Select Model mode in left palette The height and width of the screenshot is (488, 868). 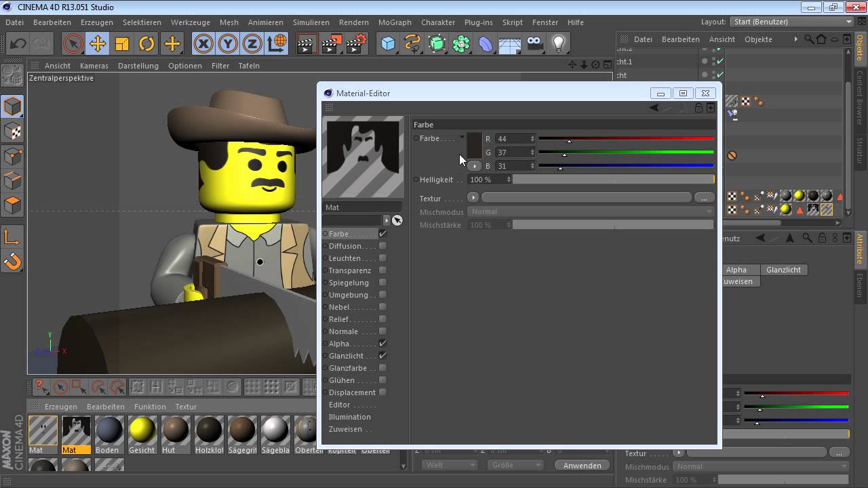coord(12,106)
